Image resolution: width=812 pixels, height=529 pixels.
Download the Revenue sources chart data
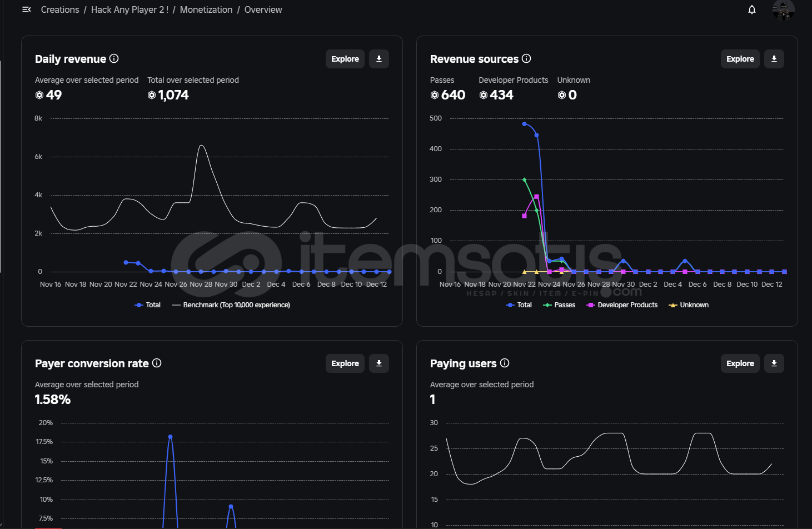[x=774, y=59]
